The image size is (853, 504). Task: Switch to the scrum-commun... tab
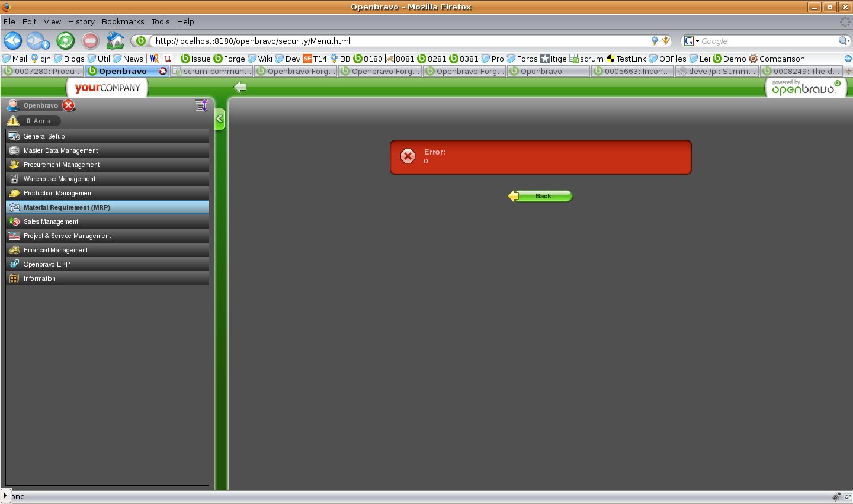212,71
